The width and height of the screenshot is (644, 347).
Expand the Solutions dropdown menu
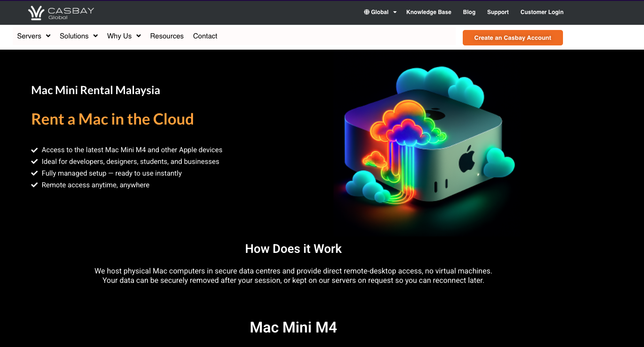(x=79, y=36)
